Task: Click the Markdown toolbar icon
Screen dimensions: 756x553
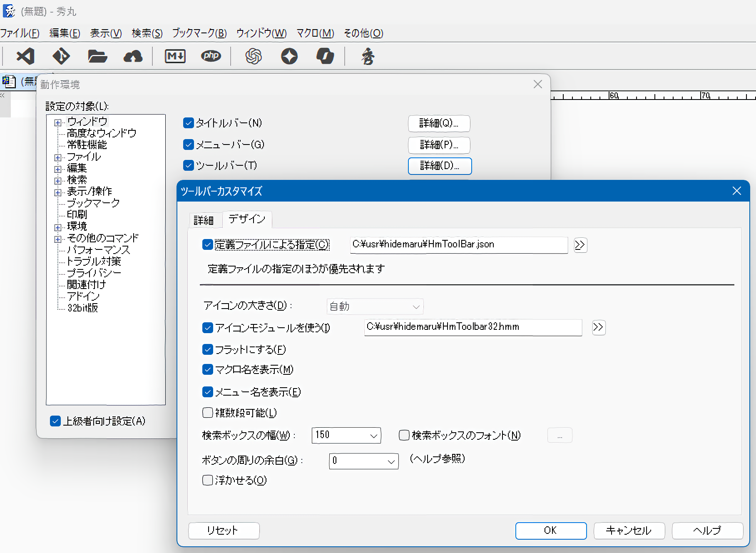Action: (175, 56)
